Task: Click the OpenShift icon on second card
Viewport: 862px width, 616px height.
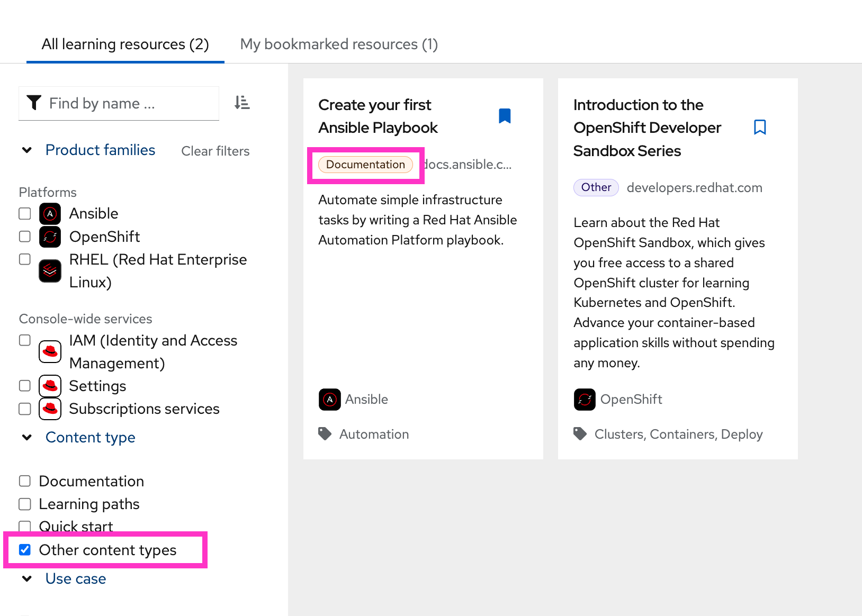Action: click(585, 400)
